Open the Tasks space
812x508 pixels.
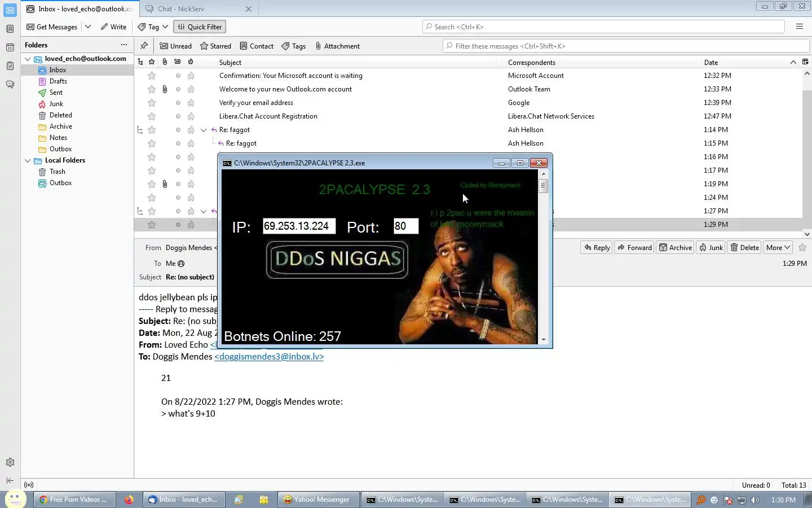coord(10,66)
